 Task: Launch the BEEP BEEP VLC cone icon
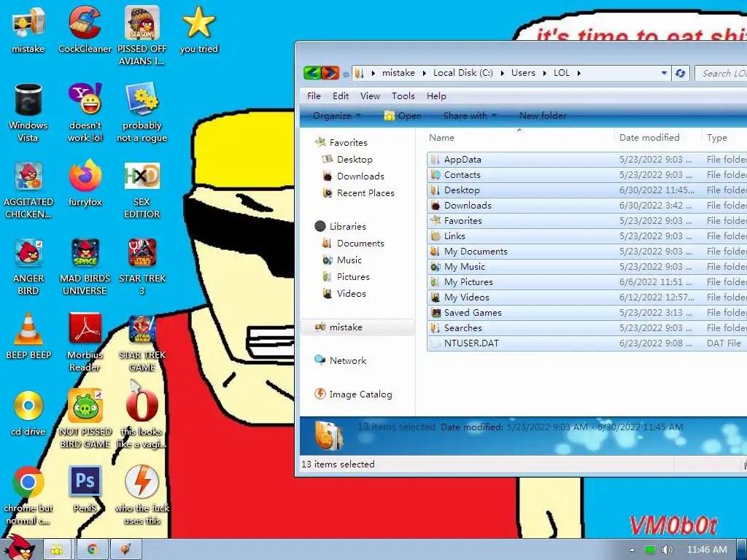[28, 335]
